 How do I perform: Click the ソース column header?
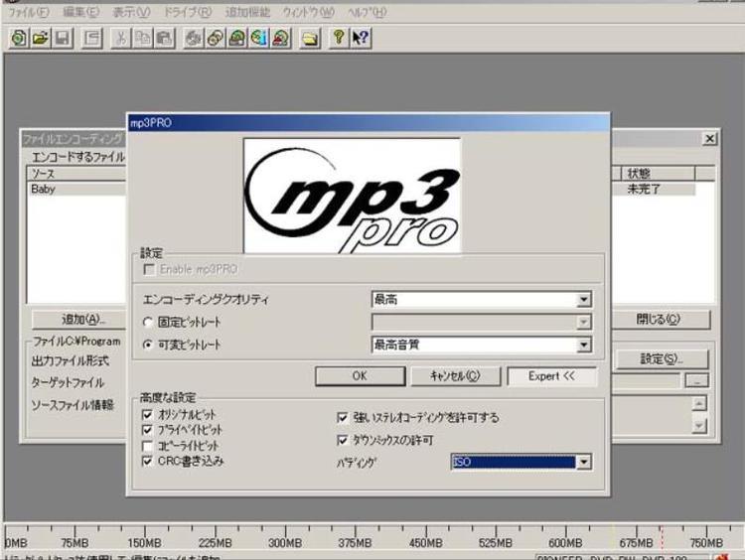(76, 174)
